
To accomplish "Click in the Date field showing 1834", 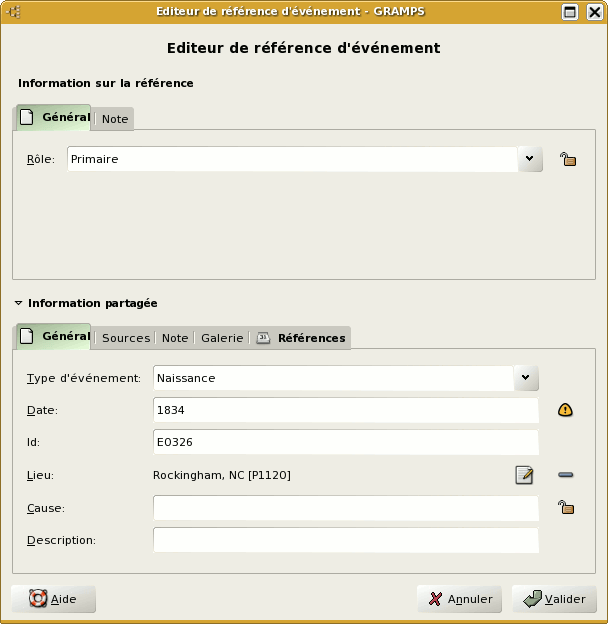I will point(345,410).
